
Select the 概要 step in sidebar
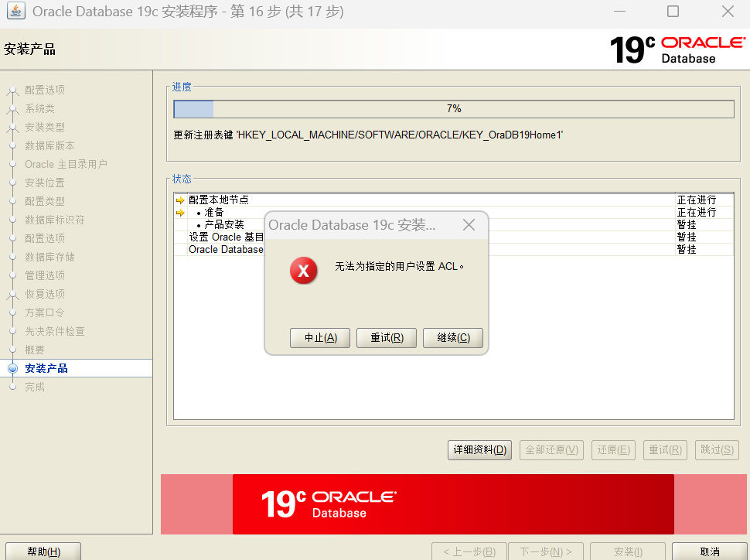pos(35,350)
